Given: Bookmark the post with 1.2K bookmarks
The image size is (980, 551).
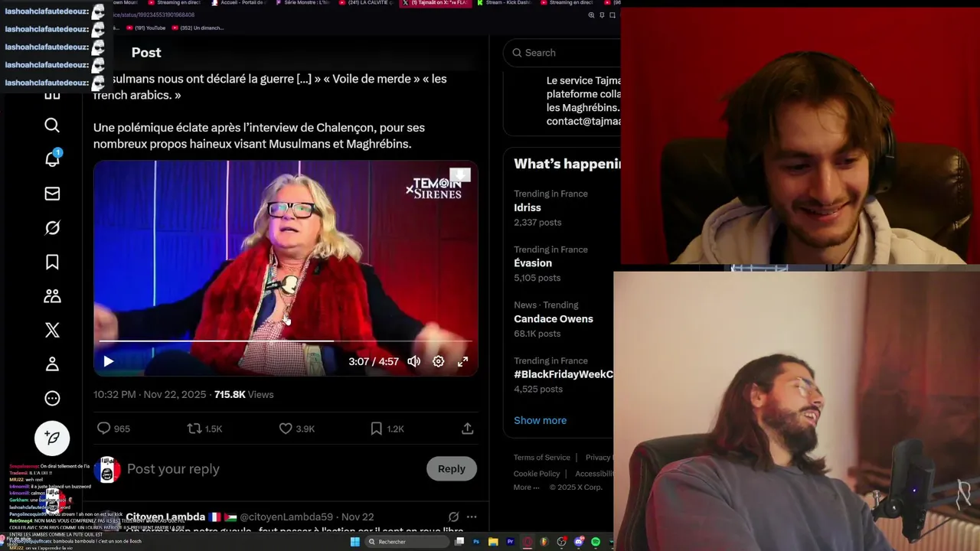Looking at the screenshot, I should coord(376,429).
